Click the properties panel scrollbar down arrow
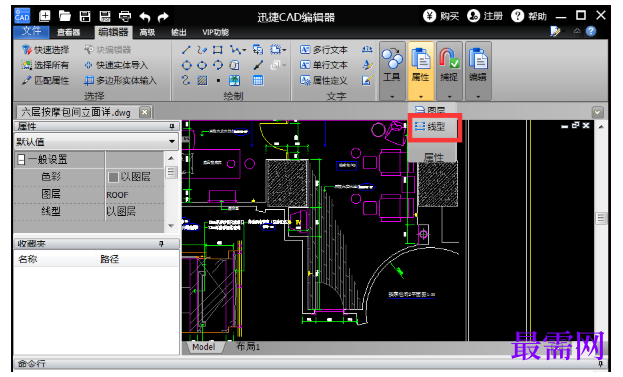 point(171,226)
